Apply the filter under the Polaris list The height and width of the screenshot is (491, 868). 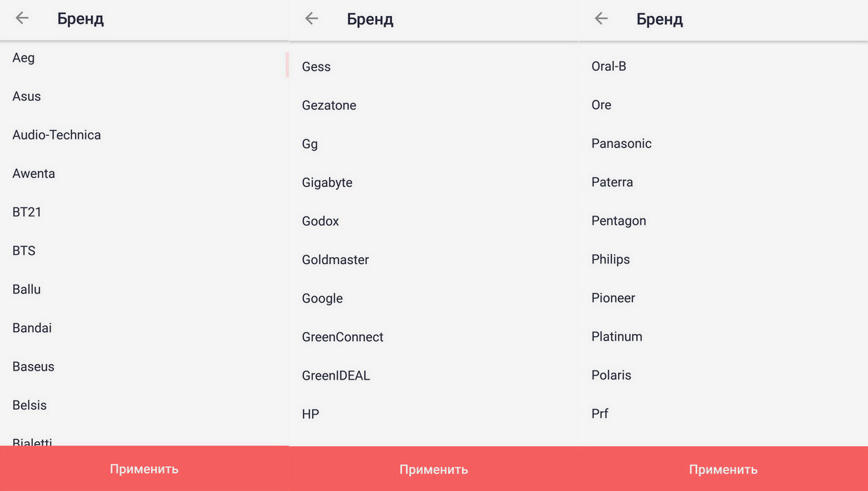(723, 469)
